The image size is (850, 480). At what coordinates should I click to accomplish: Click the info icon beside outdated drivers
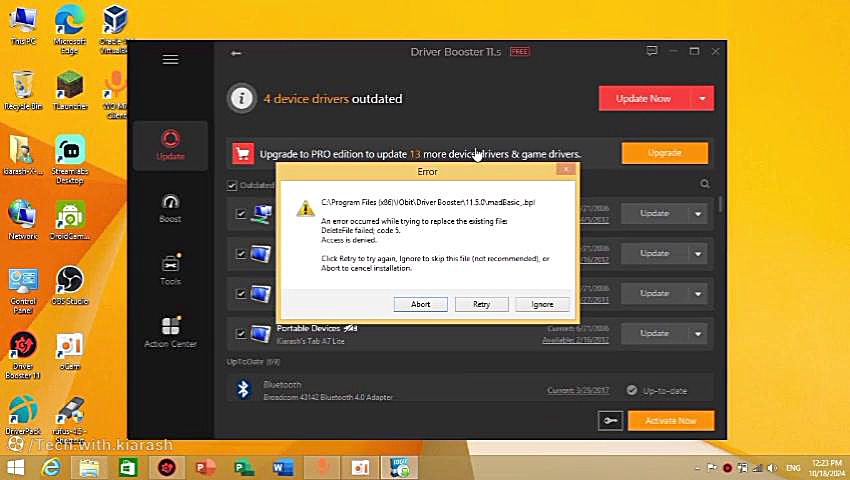(x=241, y=99)
